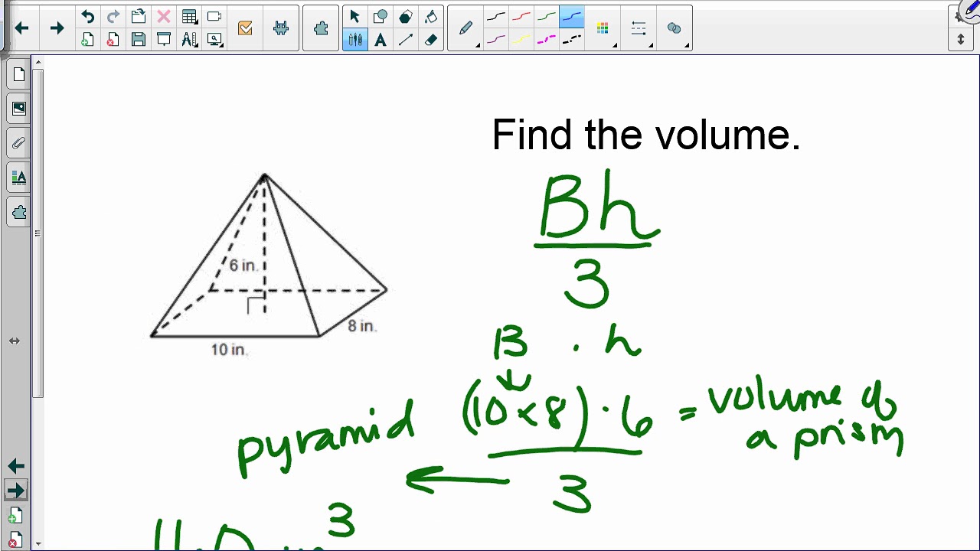The height and width of the screenshot is (551, 980).
Task: Open the color palette dropdown
Action: click(x=604, y=28)
